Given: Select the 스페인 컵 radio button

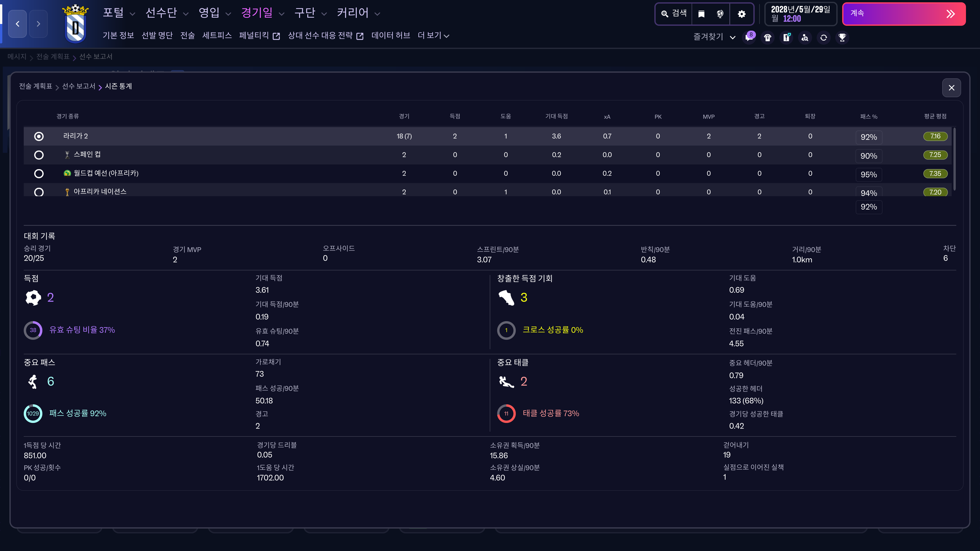Looking at the screenshot, I should pyautogui.click(x=39, y=155).
